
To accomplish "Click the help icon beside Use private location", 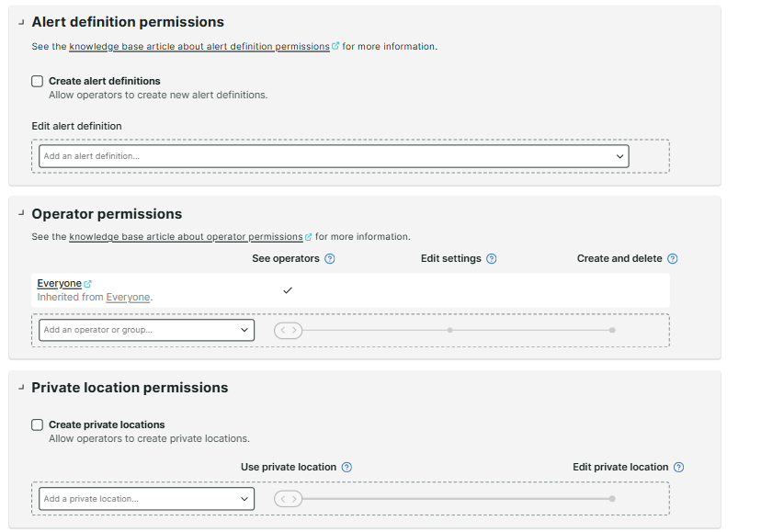I will 346,467.
